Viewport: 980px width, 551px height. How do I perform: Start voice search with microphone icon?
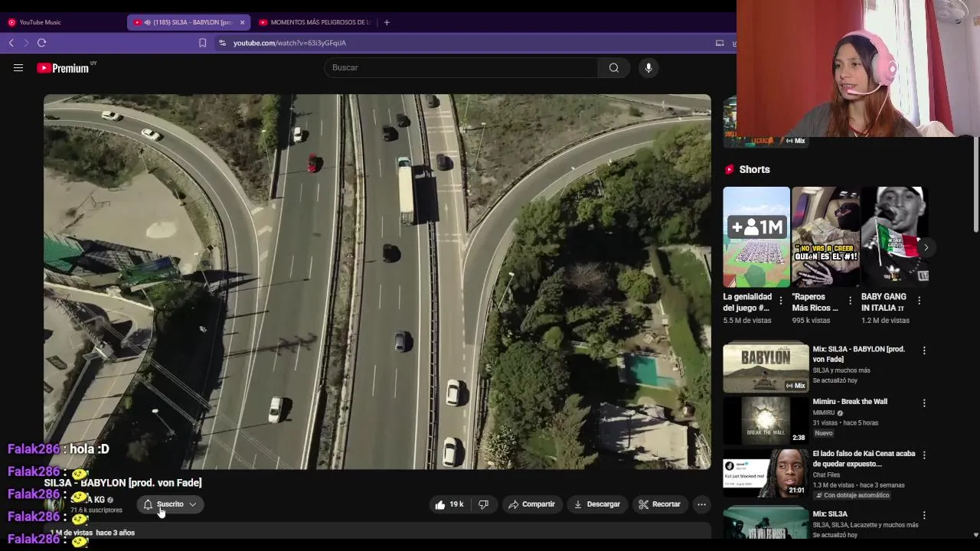click(x=648, y=68)
